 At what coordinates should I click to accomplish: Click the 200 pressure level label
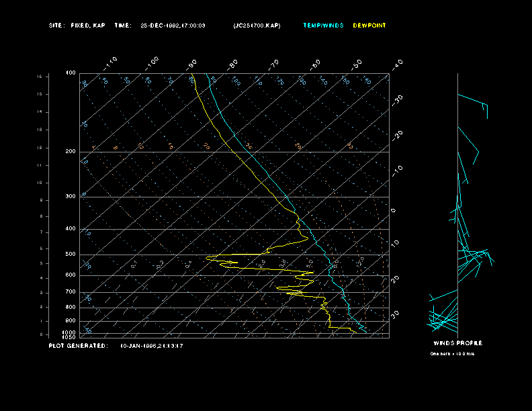[x=71, y=152]
